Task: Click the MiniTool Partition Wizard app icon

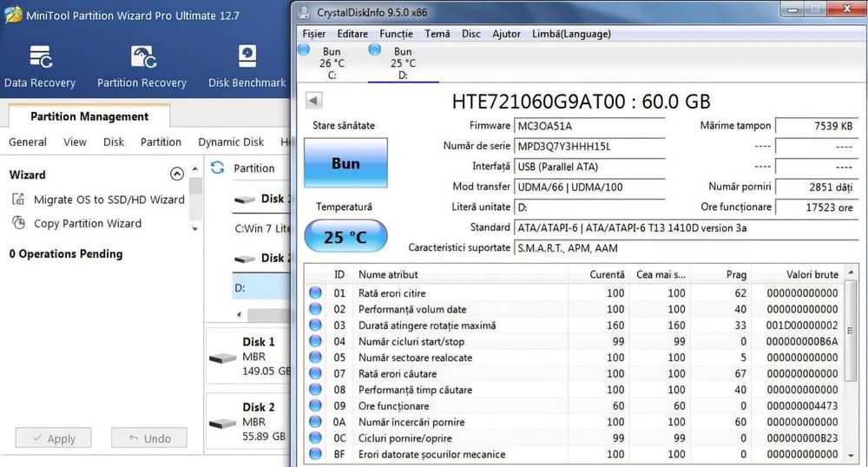Action: point(13,15)
